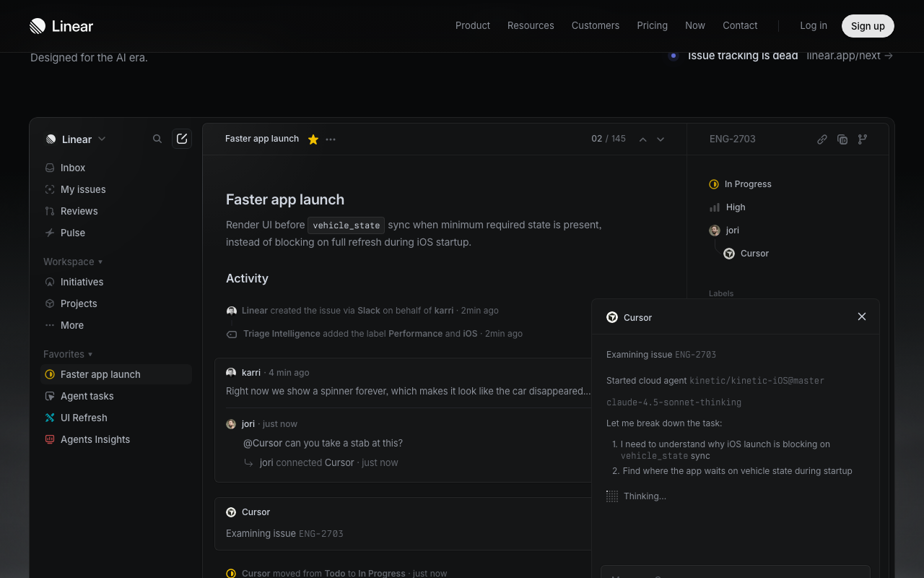Toggle the favorite star on Faster app launch

click(x=313, y=139)
